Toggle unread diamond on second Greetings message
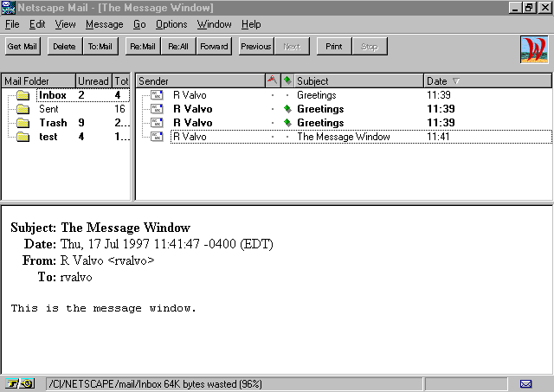The height and width of the screenshot is (392, 554). click(287, 109)
